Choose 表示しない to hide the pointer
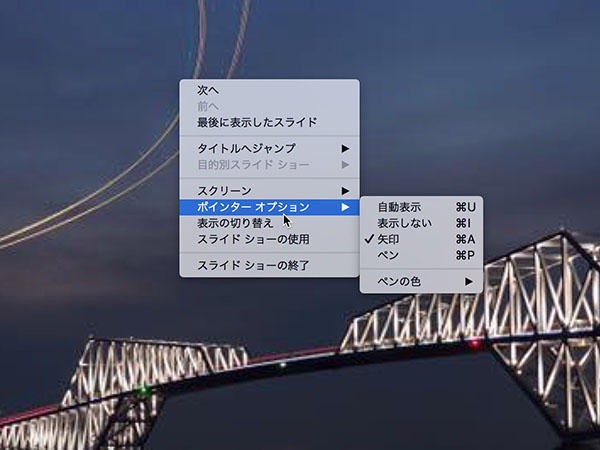The height and width of the screenshot is (450, 600). [x=421, y=223]
